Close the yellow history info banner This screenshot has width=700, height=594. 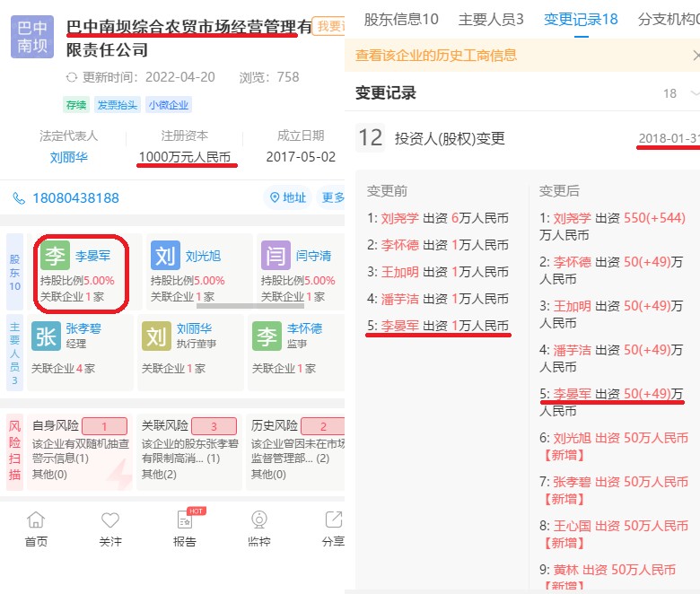point(695,56)
